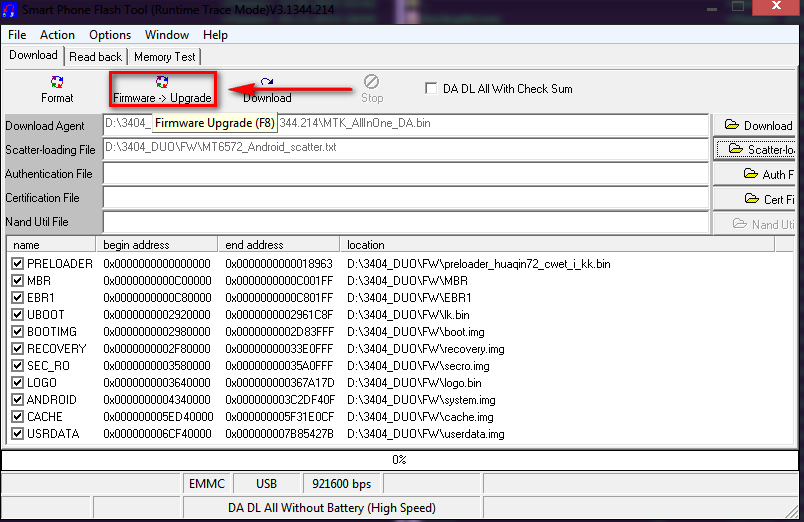Click the Scatter-loading folder icon
Image resolution: width=804 pixels, height=522 pixels.
(736, 149)
